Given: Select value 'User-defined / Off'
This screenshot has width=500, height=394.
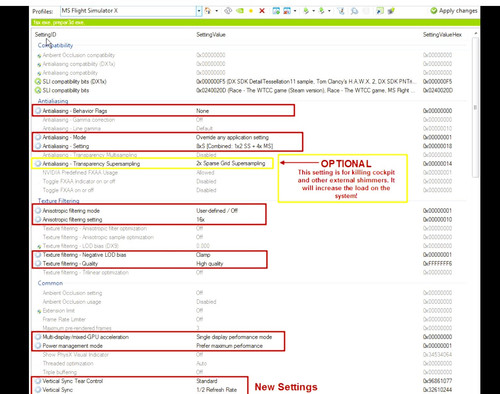Looking at the screenshot, I should [217, 211].
